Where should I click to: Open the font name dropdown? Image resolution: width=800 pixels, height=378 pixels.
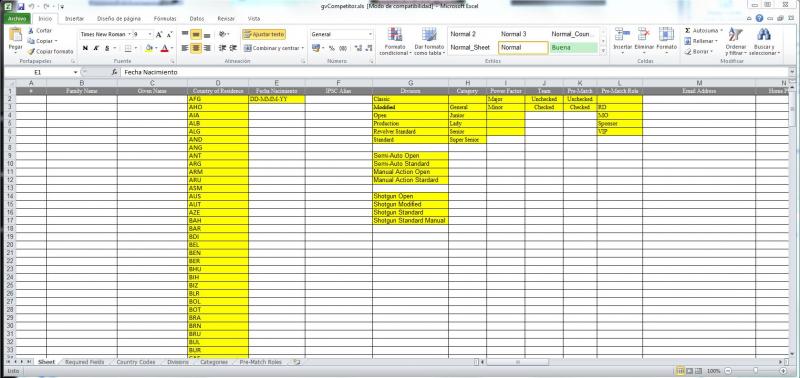click(129, 34)
